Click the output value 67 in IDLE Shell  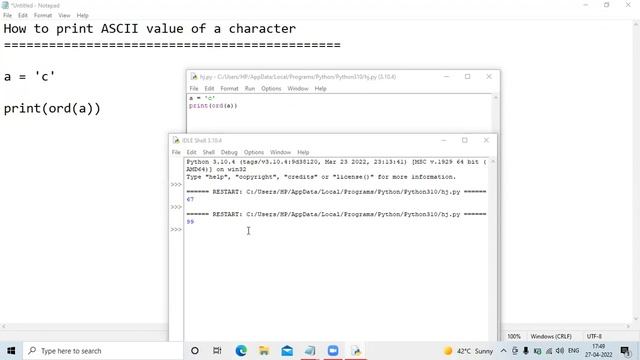pyautogui.click(x=190, y=199)
